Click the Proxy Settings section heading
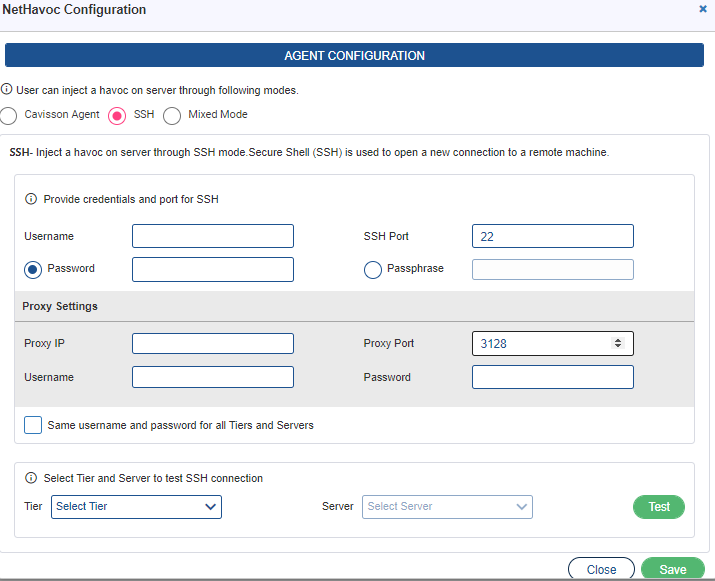715x581 pixels. coord(60,306)
